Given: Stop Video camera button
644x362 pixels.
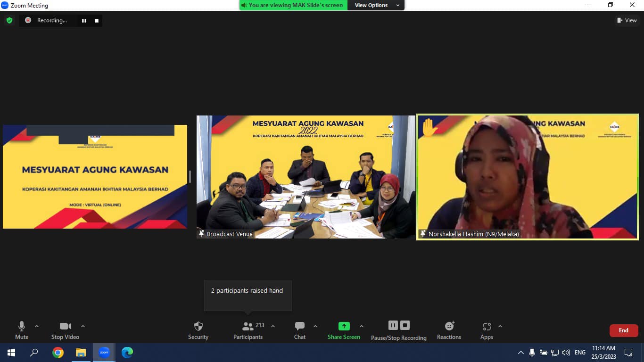Looking at the screenshot, I should click(65, 330).
